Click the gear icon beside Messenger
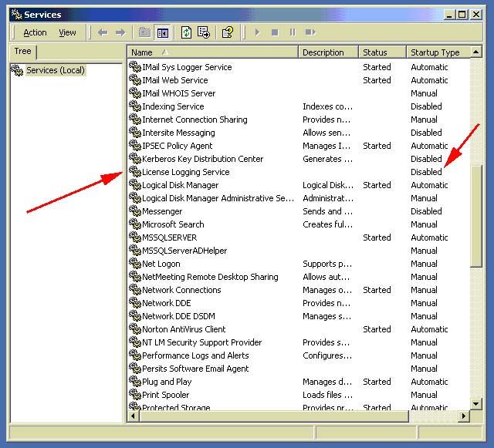This screenshot has width=494, height=448. click(135, 211)
